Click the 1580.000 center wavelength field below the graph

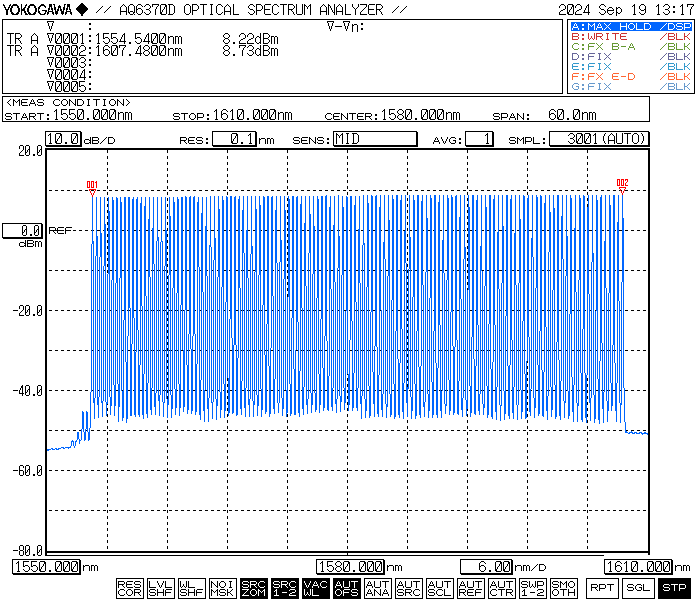pos(351,567)
